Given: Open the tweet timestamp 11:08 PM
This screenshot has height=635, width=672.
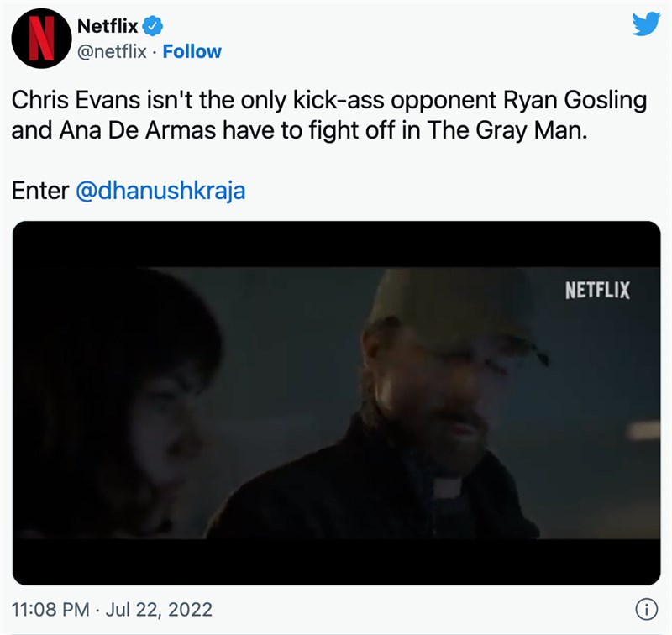Looking at the screenshot, I should coord(50,609).
